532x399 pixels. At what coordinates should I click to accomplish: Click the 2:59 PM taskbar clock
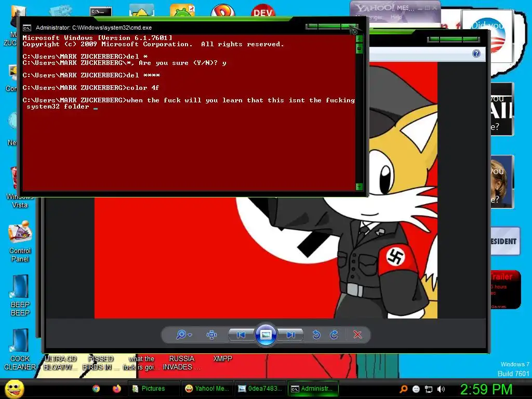486,389
